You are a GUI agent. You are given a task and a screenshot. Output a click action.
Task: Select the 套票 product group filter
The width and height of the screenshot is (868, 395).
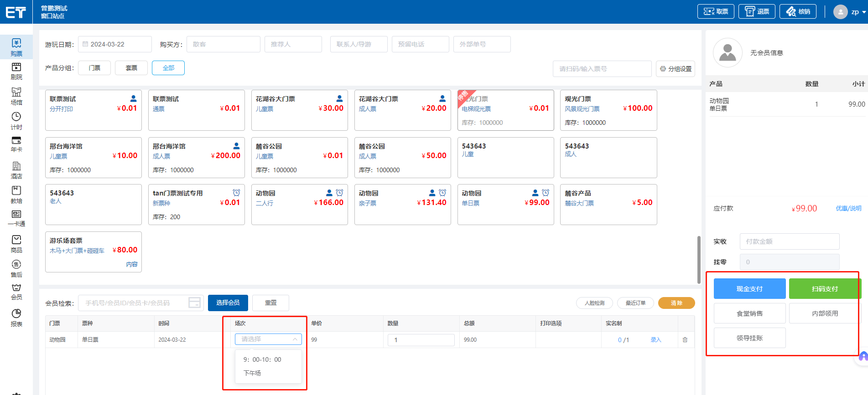[131, 68]
